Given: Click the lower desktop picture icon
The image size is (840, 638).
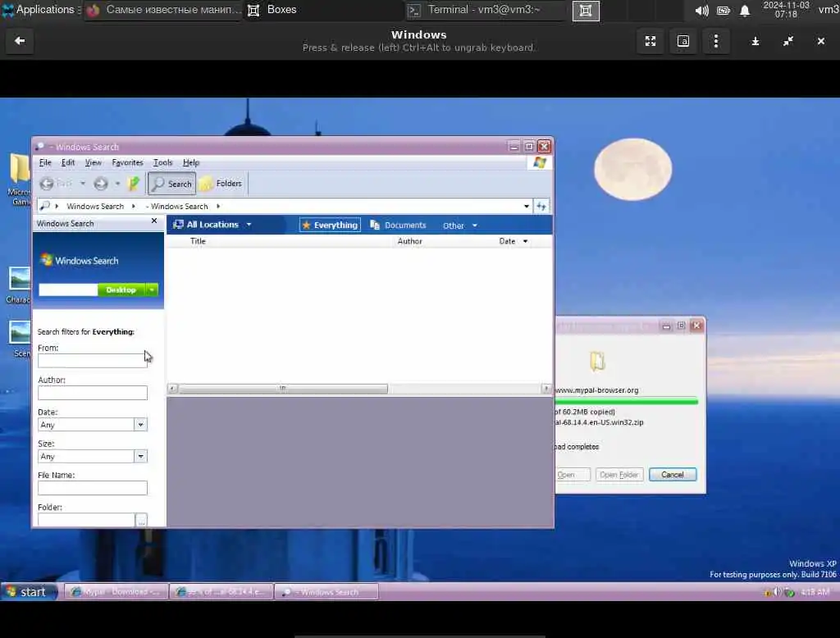Looking at the screenshot, I should point(20,332).
